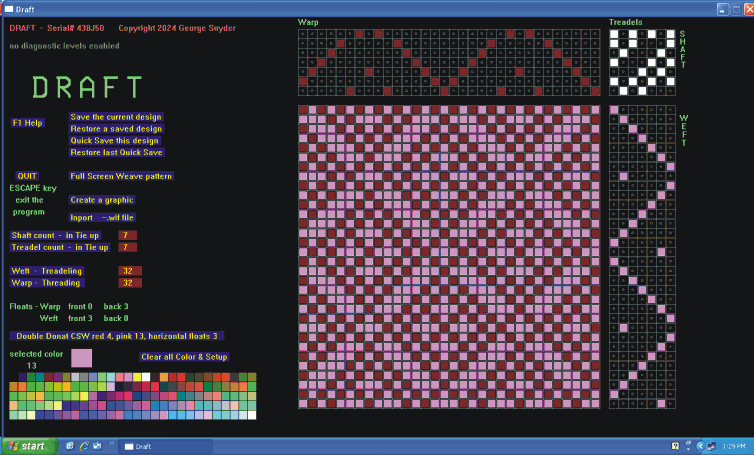This screenshot has width=754, height=455.
Task: Choose Quick Save this design
Action: coord(115,141)
